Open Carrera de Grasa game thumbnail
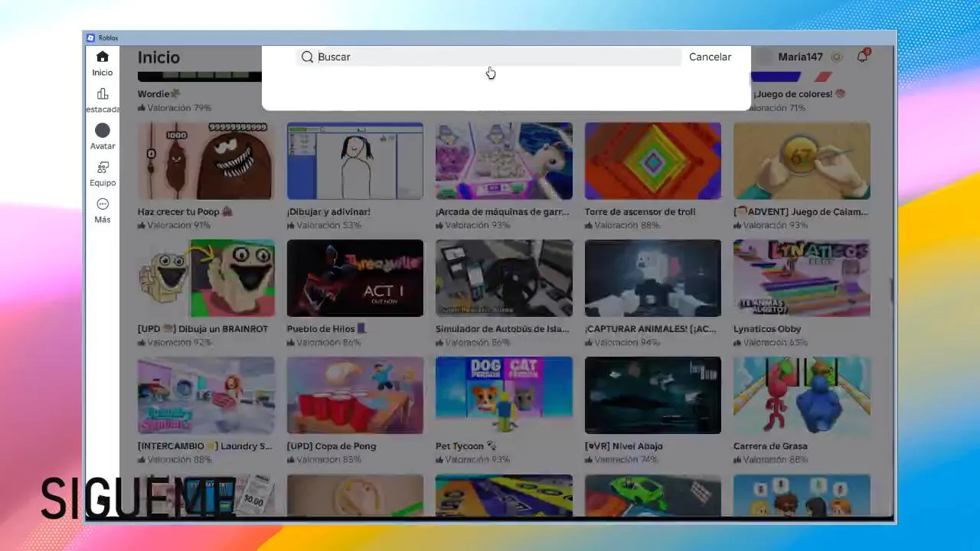Screen dimensions: 980x551 (x=802, y=395)
